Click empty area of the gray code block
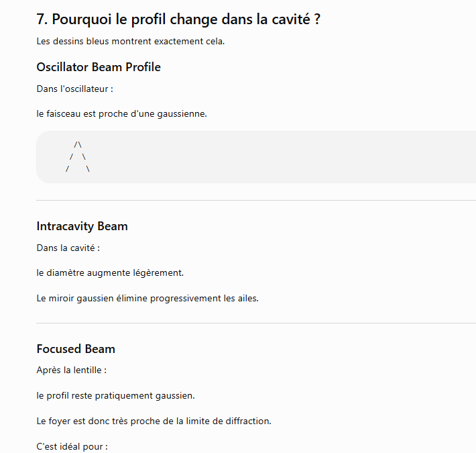This screenshot has width=476, height=453. (274, 157)
